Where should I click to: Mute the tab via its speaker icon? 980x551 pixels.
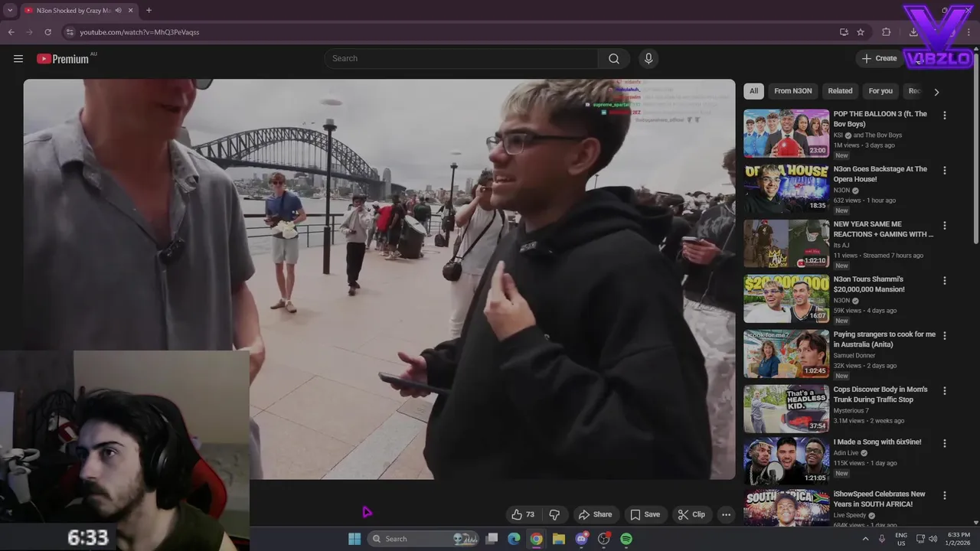[x=119, y=11]
